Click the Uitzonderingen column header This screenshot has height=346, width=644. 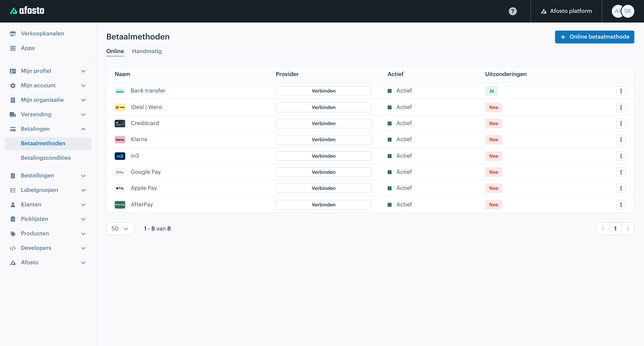point(506,74)
